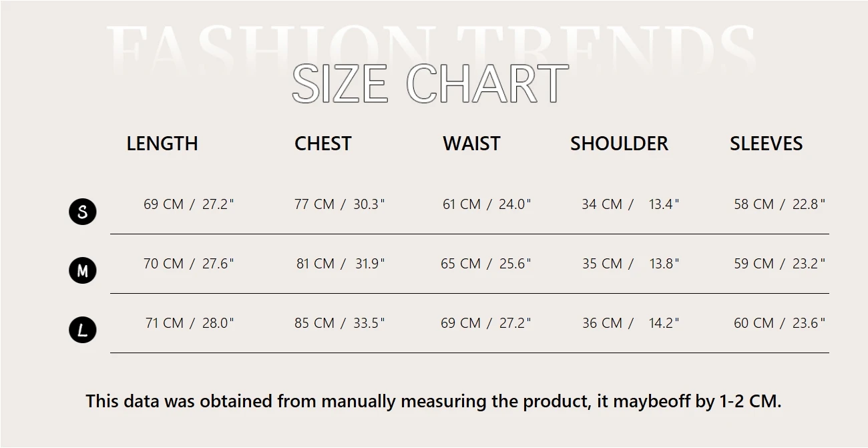868x448 pixels.
Task: Click the 69 CM / 27.2" length for size S
Action: tap(189, 204)
